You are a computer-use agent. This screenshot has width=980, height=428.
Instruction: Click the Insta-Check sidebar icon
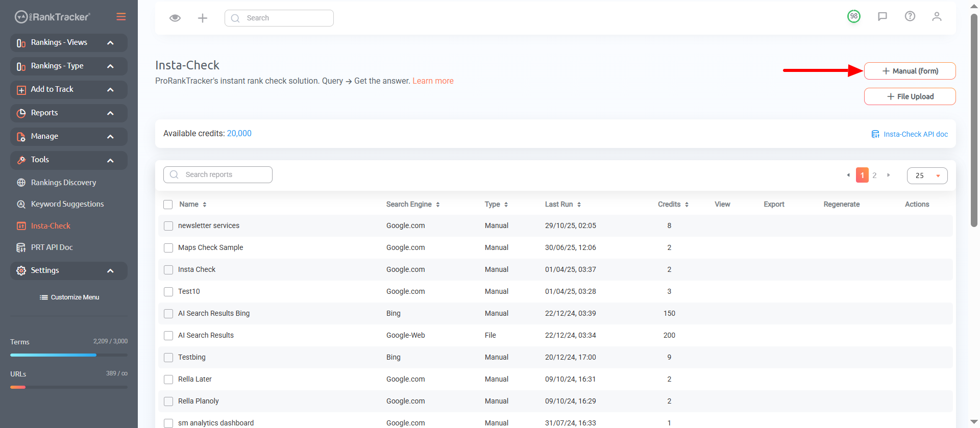(21, 226)
